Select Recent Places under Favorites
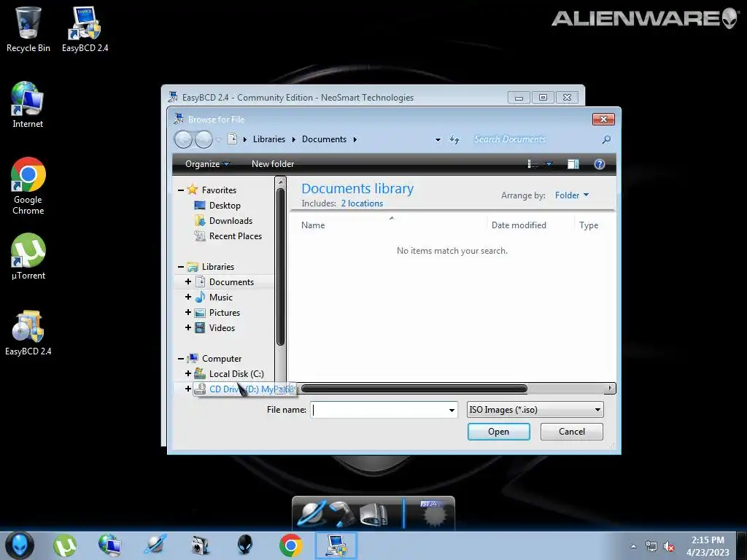This screenshot has width=747, height=560. tap(236, 236)
